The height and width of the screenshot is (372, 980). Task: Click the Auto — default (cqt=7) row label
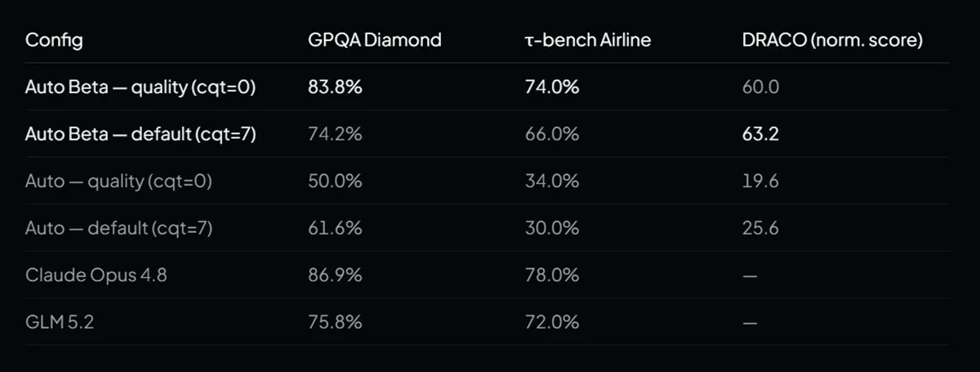coord(118,228)
